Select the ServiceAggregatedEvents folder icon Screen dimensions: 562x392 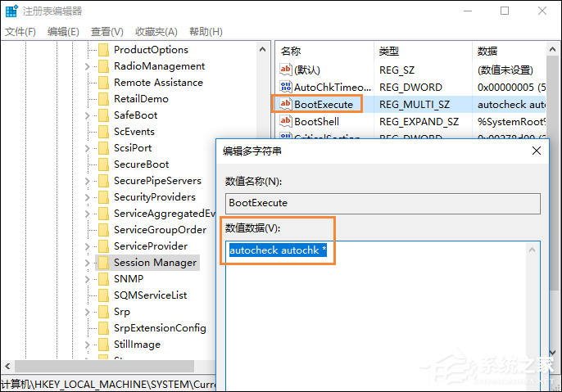[103, 214]
